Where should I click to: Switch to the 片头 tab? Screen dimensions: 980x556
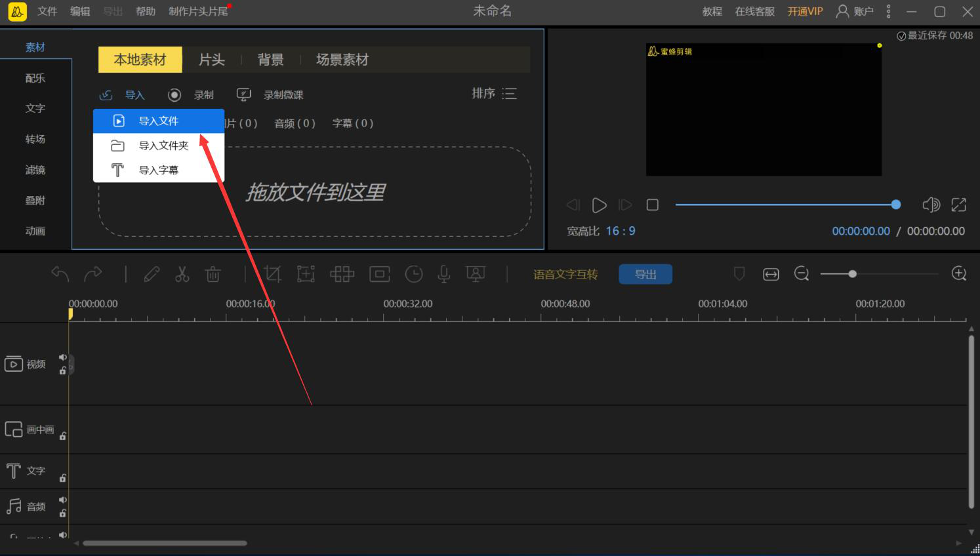click(x=212, y=60)
